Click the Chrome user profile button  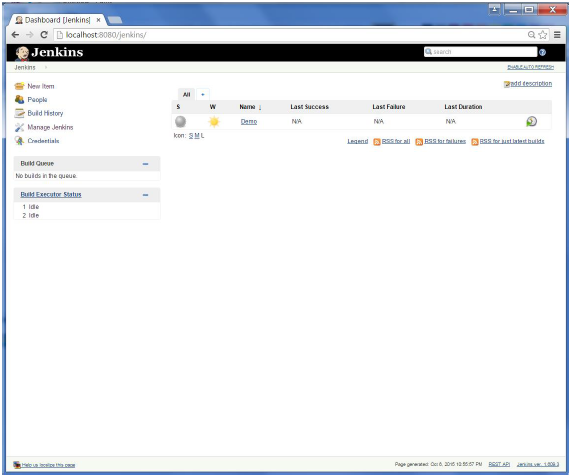[x=494, y=9]
